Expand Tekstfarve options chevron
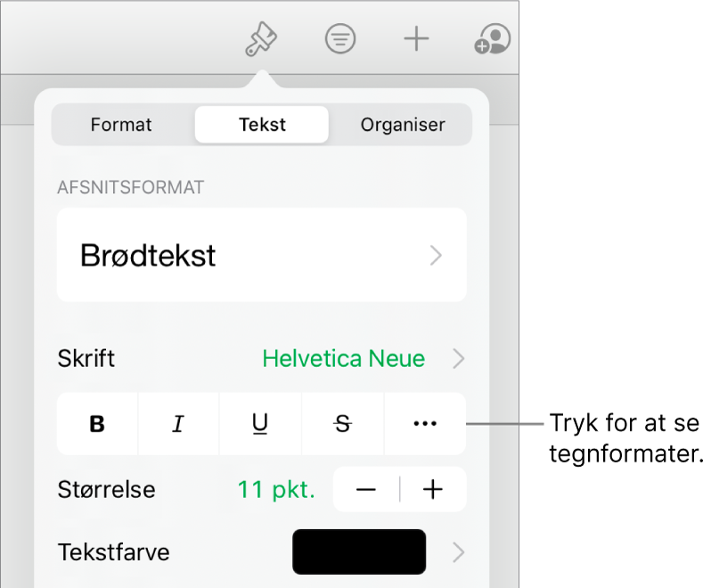The height and width of the screenshot is (588, 711). click(459, 552)
